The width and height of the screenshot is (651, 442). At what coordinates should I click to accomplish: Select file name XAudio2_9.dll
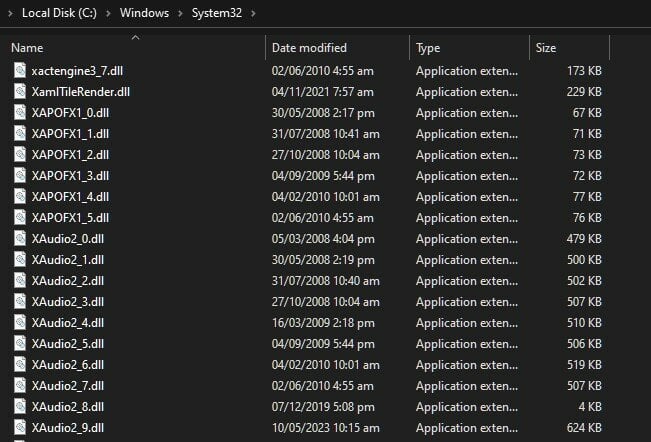click(68, 427)
